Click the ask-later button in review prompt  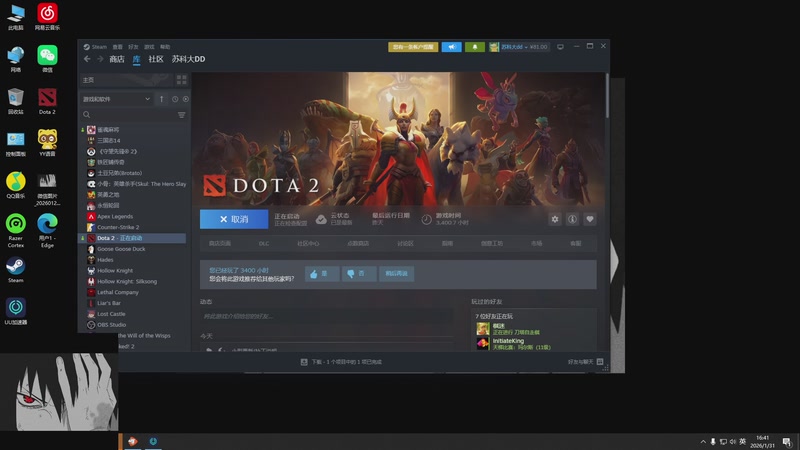[396, 274]
